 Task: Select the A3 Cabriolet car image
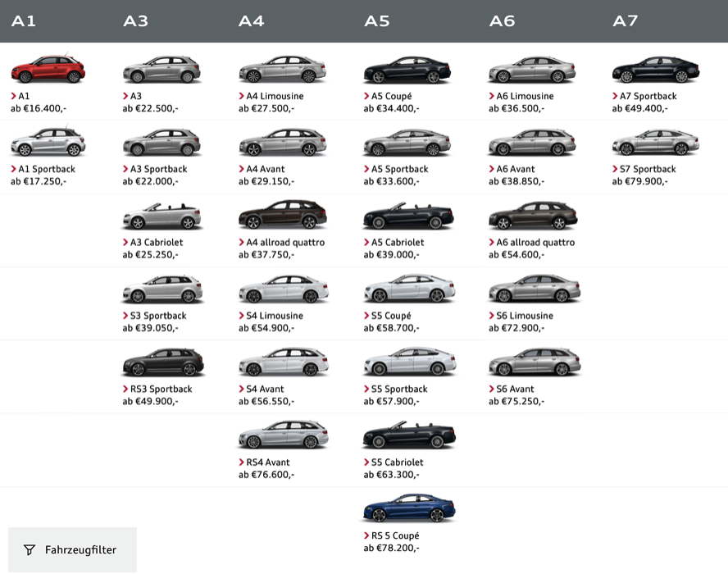[x=162, y=216]
